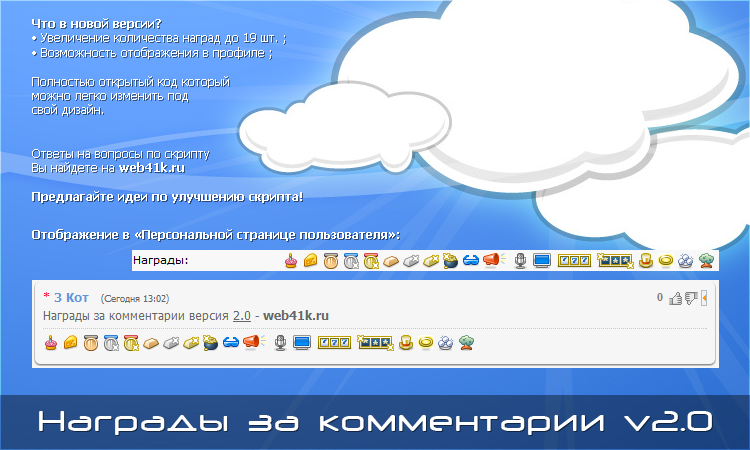
Task: Click the blue goggles under the Кот comment
Action: point(231,342)
